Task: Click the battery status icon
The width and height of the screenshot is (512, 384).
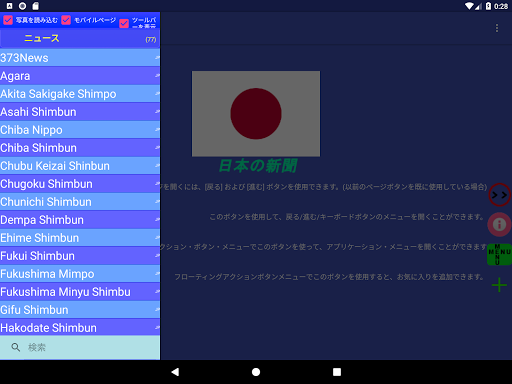Action: tap(488, 6)
